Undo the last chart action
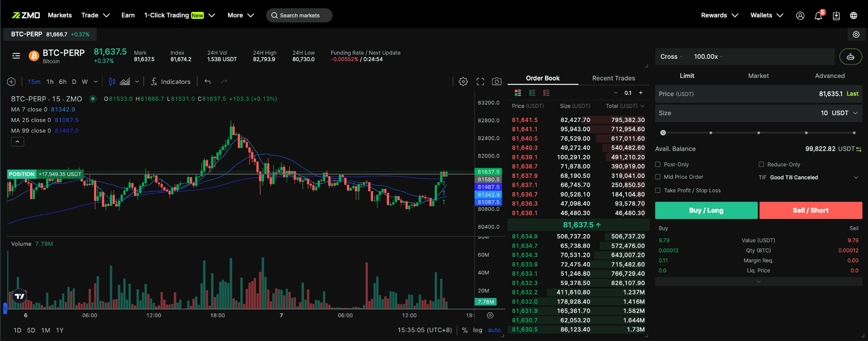The height and width of the screenshot is (341, 868). pos(208,82)
